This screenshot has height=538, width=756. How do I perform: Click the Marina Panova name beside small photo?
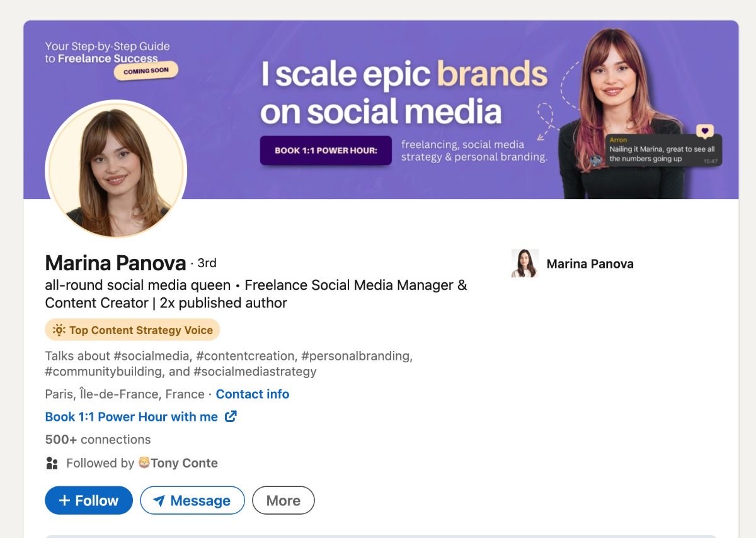pyautogui.click(x=590, y=264)
